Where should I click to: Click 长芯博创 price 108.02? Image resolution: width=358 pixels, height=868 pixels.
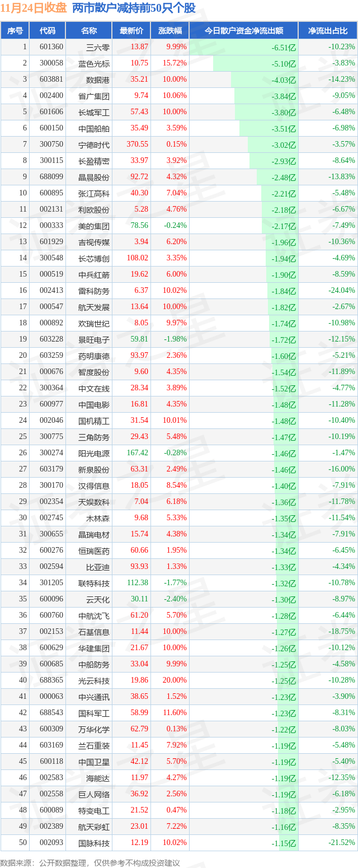coord(138,258)
